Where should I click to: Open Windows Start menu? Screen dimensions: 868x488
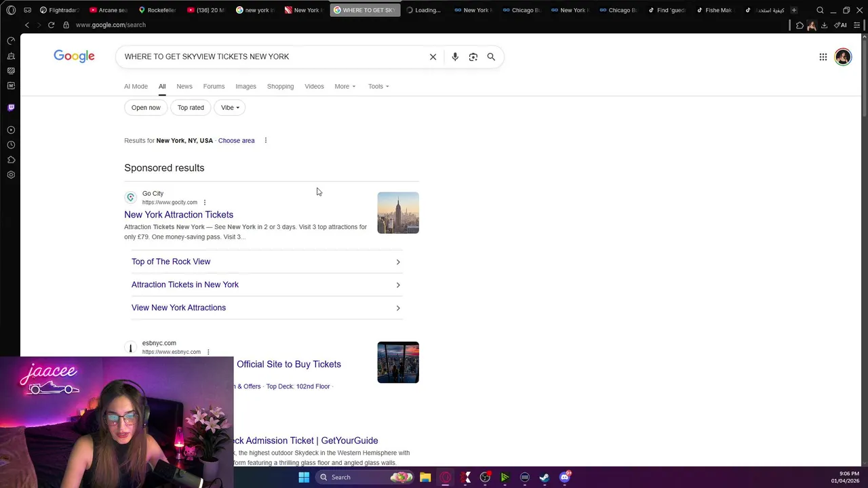304,477
